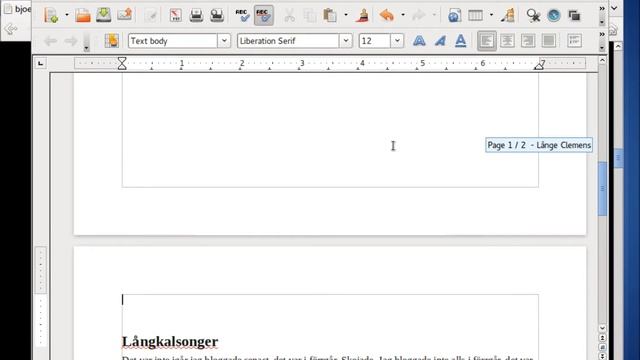Click the Open folder icon
Viewport: 640px width, 360px height.
(x=83, y=16)
